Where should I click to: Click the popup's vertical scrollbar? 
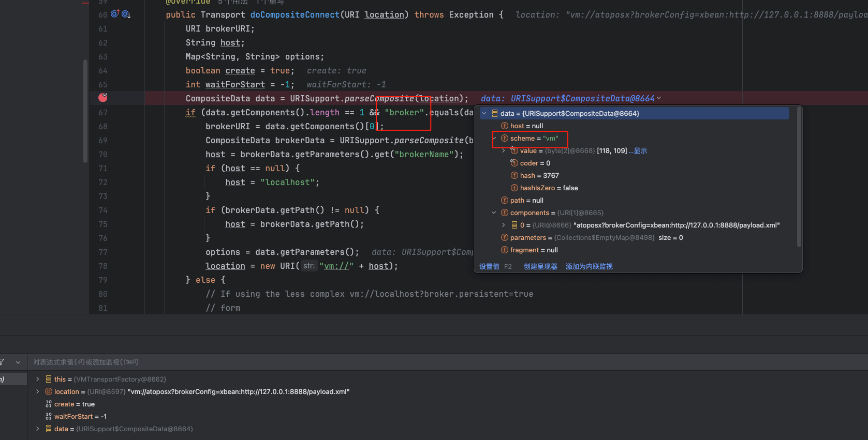pos(799,176)
